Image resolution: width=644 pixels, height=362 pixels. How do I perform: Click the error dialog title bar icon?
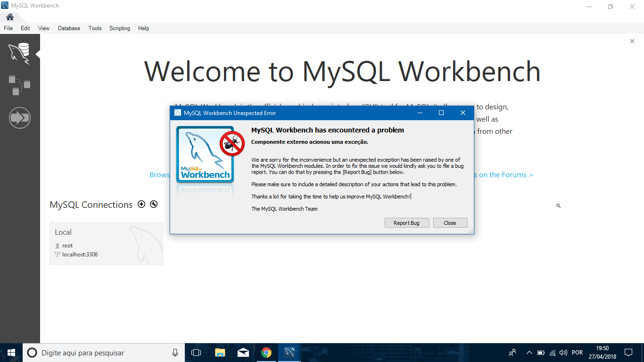pyautogui.click(x=178, y=113)
